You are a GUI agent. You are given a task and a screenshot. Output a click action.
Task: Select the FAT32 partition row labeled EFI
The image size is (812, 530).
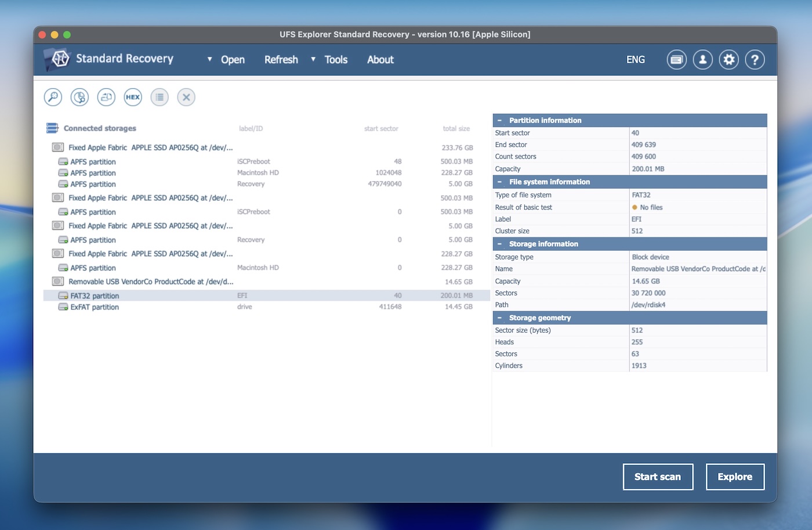click(266, 295)
